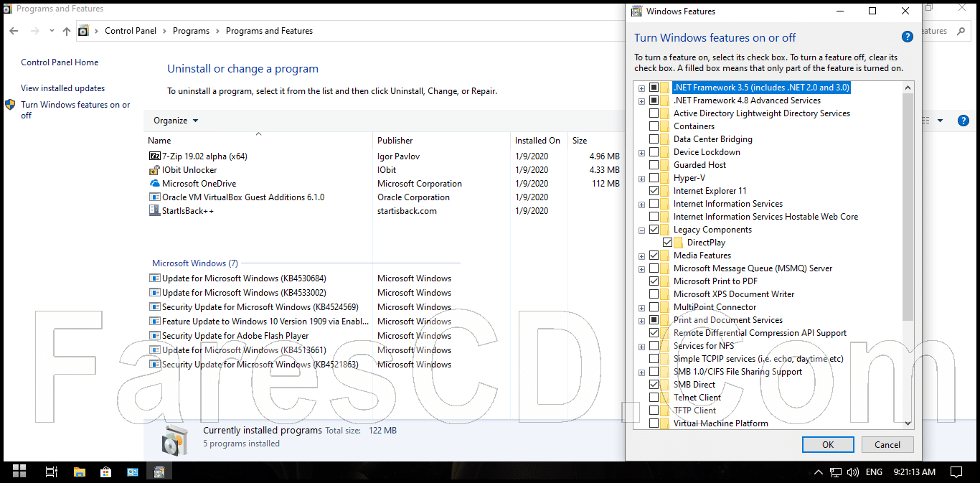The width and height of the screenshot is (980, 483).
Task: Click the network tray icon
Action: pos(835,472)
